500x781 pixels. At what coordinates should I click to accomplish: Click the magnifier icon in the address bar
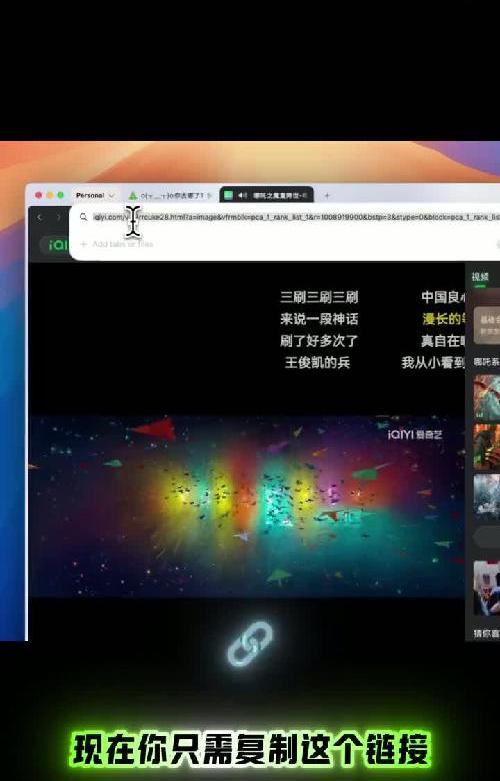click(x=84, y=217)
